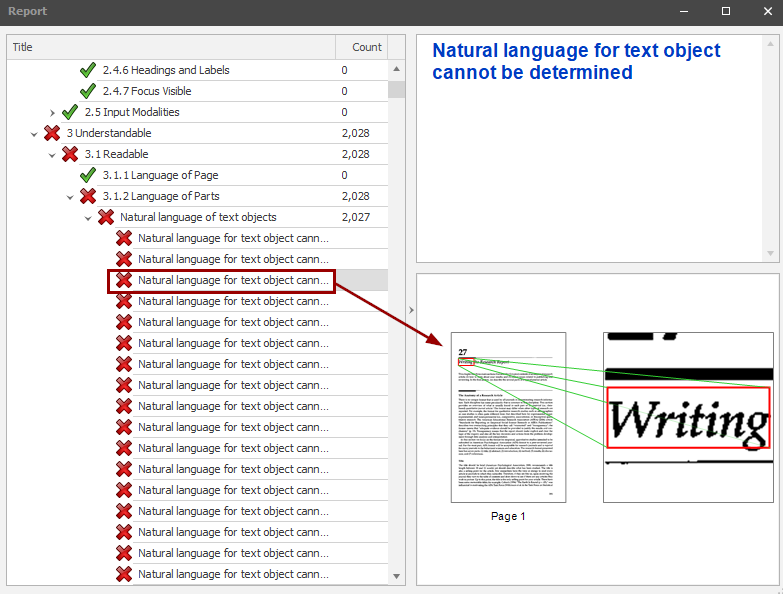Expand the 2.5 Input Modalities node
783x594 pixels.
52,113
